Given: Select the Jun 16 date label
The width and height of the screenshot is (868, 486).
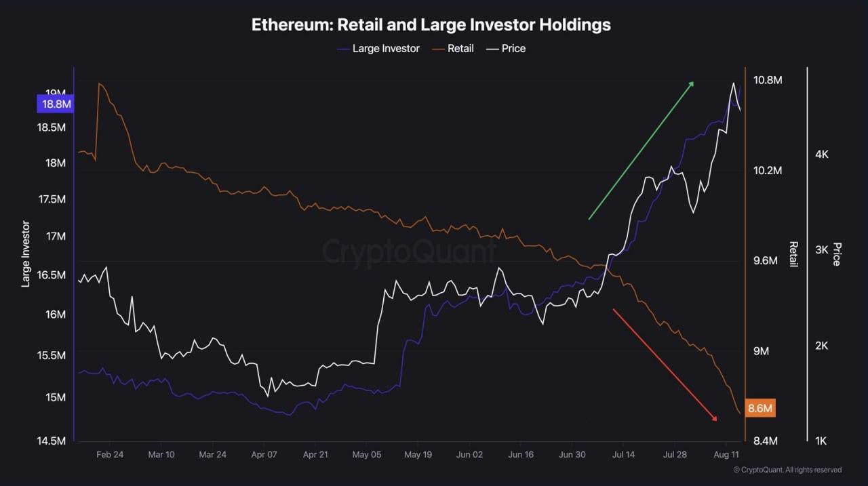Looking at the screenshot, I should click(x=521, y=454).
